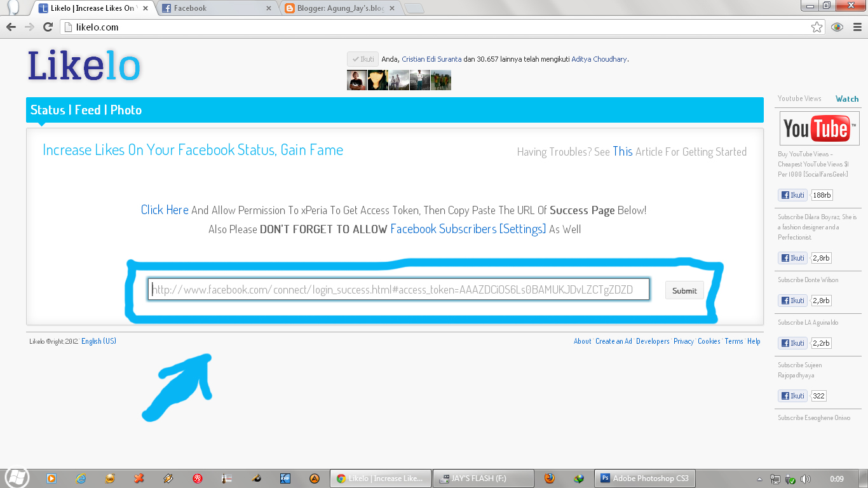Click Ikuti button under Dilara Boyraz
Viewport: 868px width, 488px height.
click(x=792, y=258)
